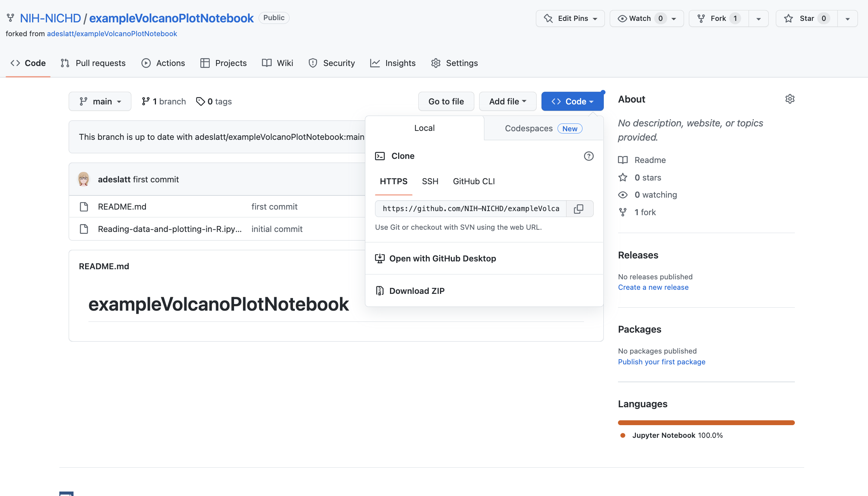Viewport: 868px width, 496px height.
Task: Click the Jupyter Notebook language bar
Action: coord(706,423)
